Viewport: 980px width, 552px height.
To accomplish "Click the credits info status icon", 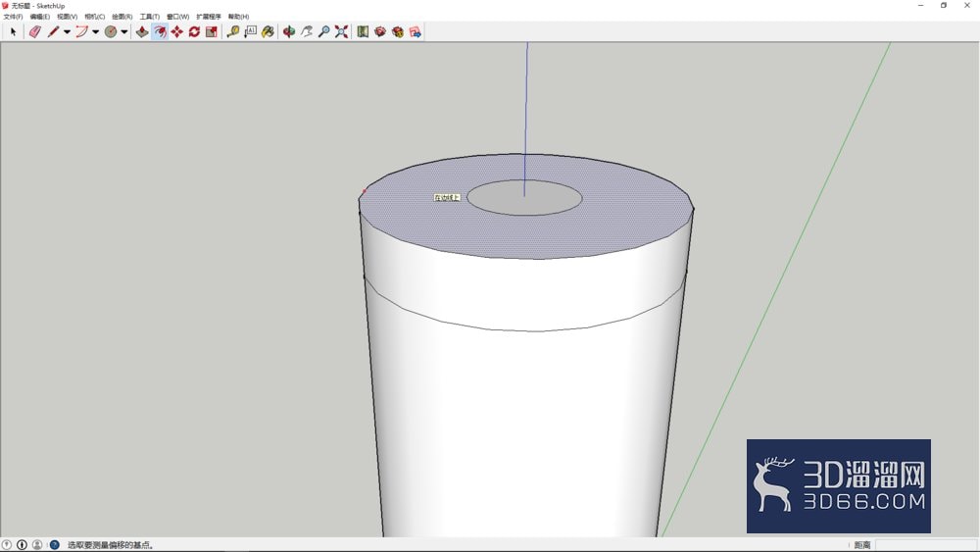I will tap(22, 544).
